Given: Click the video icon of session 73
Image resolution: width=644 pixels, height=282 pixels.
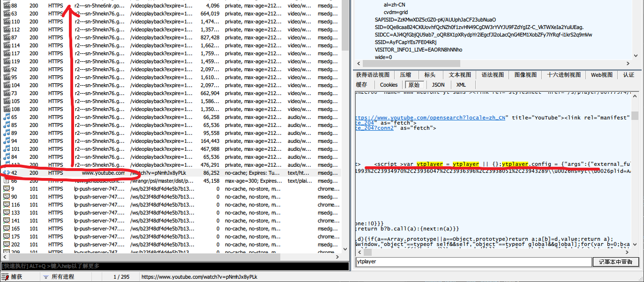Looking at the screenshot, I should [7, 93].
